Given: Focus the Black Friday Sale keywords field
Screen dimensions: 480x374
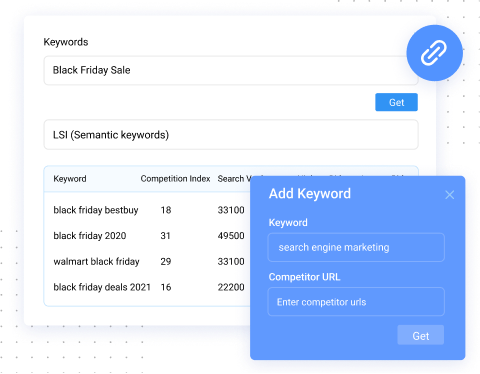Looking at the screenshot, I should pos(231,70).
